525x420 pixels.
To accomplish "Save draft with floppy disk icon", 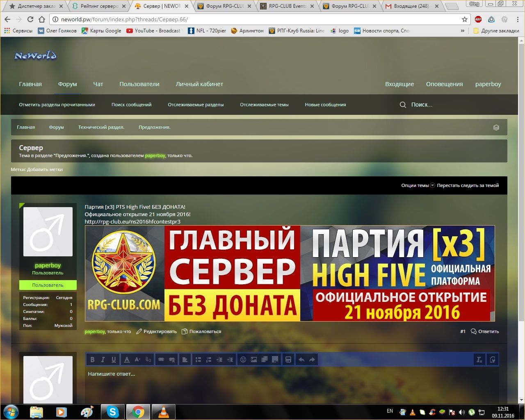I will pyautogui.click(x=288, y=360).
